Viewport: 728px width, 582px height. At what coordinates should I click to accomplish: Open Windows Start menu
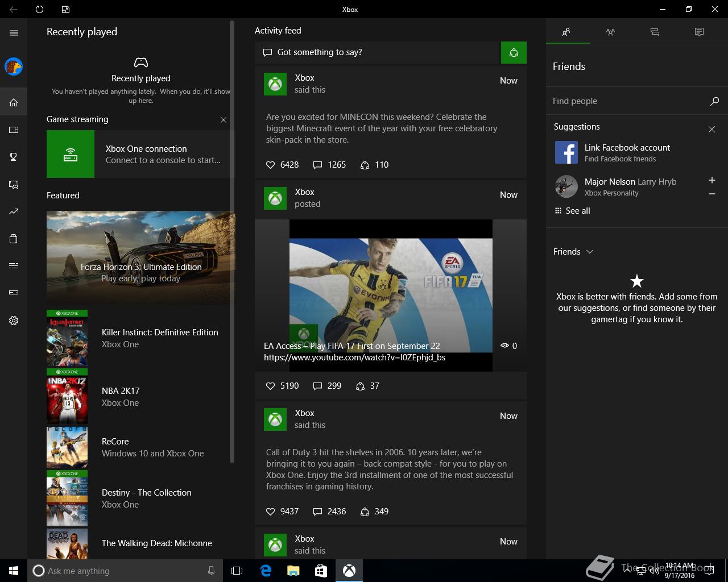pos(14,571)
